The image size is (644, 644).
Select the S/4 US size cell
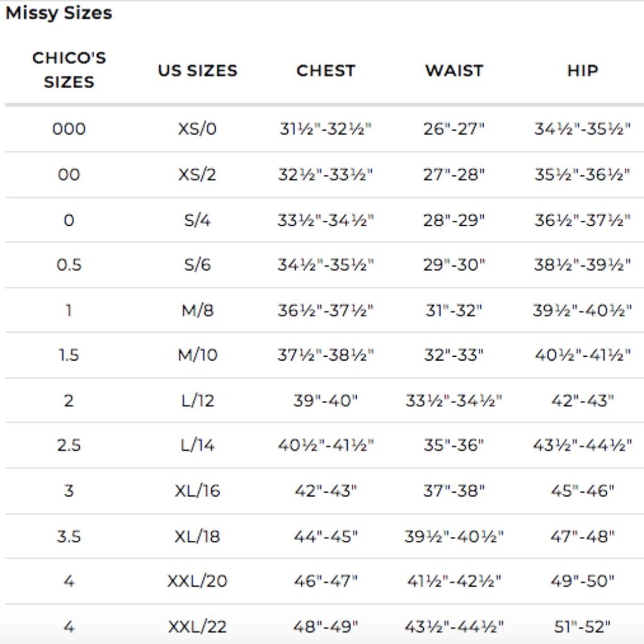(x=198, y=220)
